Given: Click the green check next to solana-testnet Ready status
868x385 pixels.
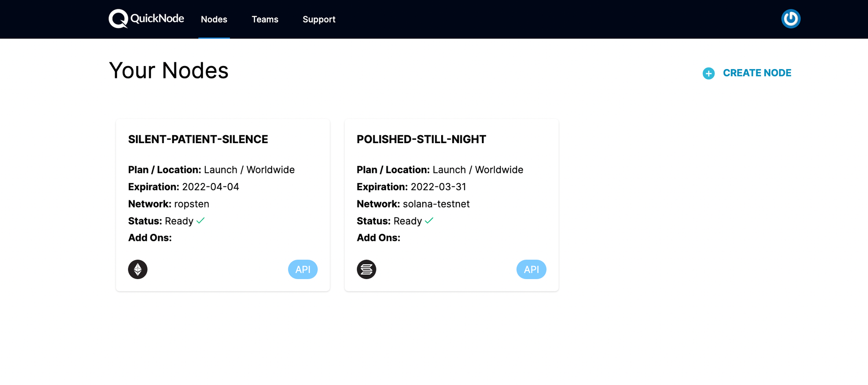Looking at the screenshot, I should coord(429,221).
